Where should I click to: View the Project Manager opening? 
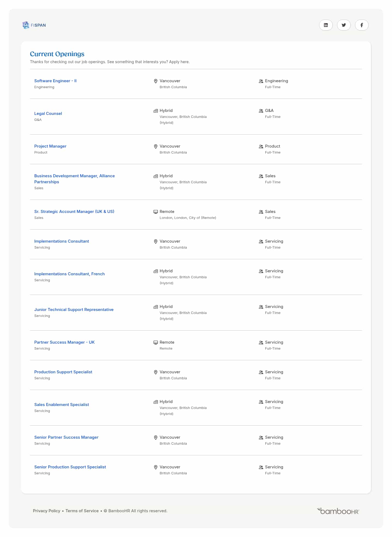click(x=50, y=146)
